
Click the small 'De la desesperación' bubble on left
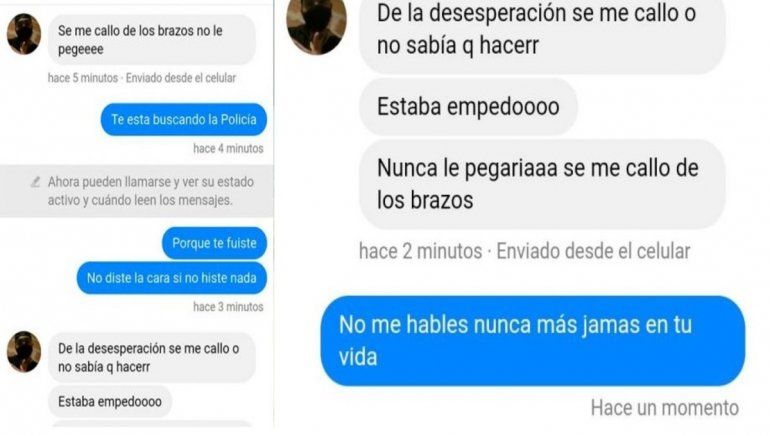[x=152, y=357]
